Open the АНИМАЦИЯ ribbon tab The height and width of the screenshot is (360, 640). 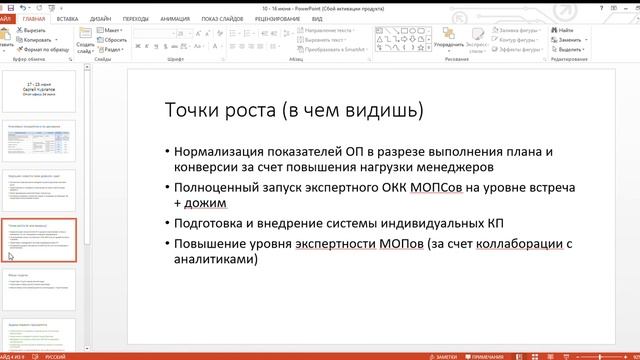(175, 19)
